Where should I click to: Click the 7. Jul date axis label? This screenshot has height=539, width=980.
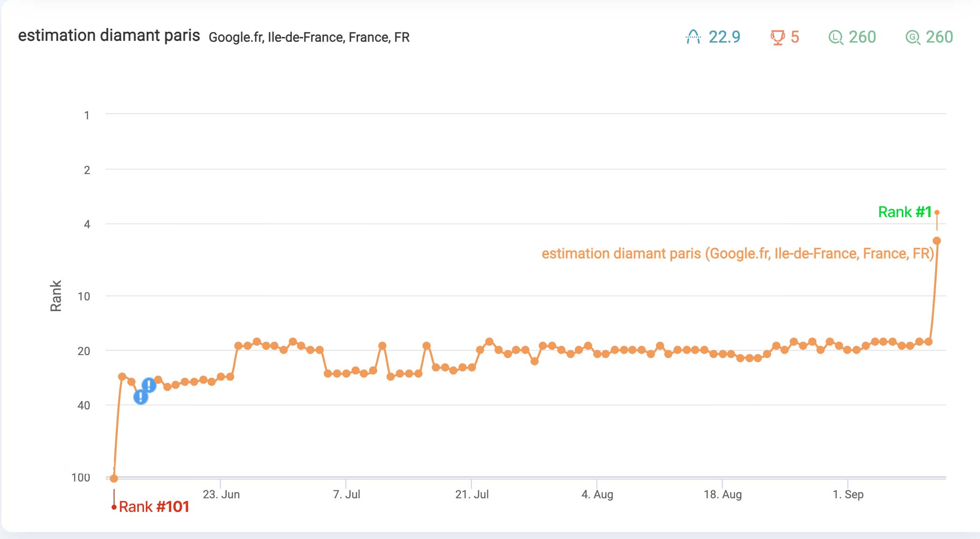(346, 495)
